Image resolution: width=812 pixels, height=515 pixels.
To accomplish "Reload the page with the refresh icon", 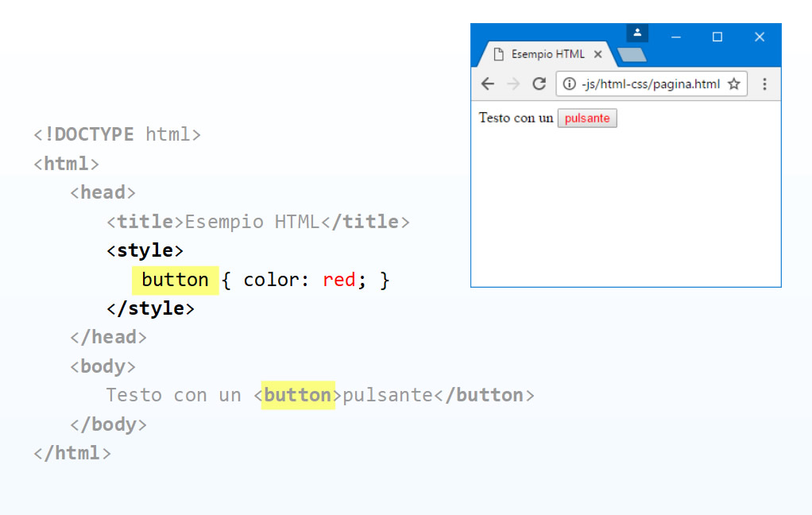I will (539, 83).
